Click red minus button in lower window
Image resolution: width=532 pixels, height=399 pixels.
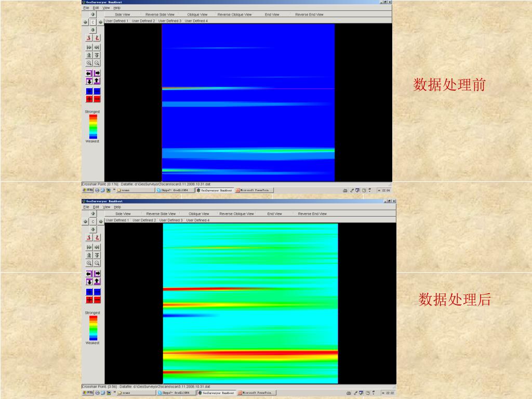coord(97,300)
